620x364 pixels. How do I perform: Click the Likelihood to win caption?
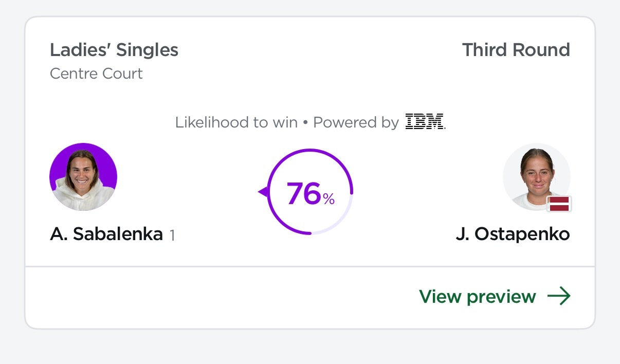point(236,122)
